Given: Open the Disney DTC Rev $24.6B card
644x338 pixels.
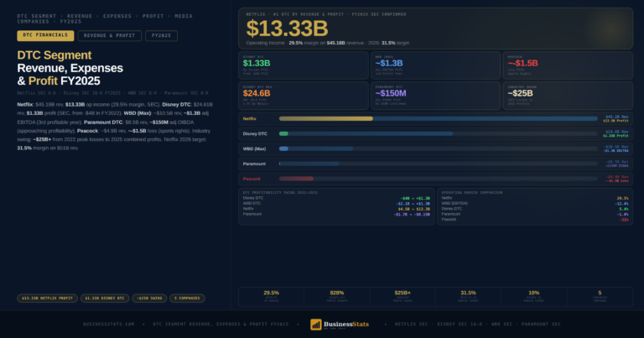Looking at the screenshot, I should pyautogui.click(x=304, y=96).
